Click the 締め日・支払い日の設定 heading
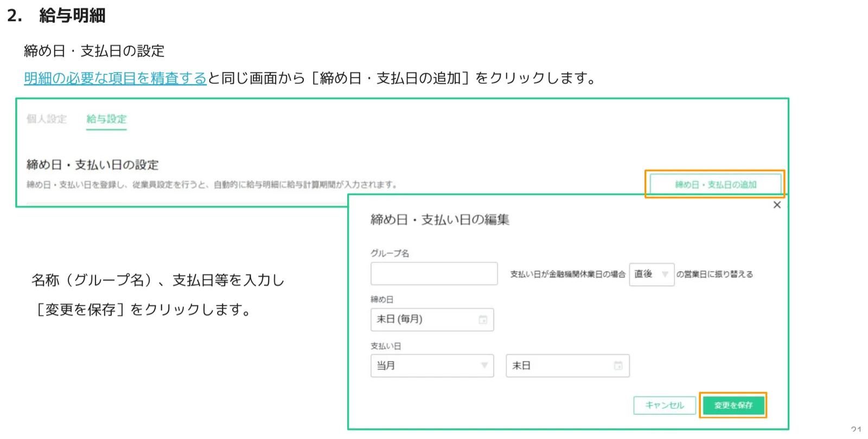868x439 pixels. 93,164
